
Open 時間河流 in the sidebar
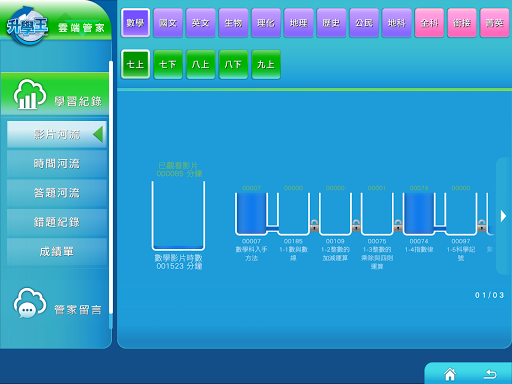click(x=57, y=164)
